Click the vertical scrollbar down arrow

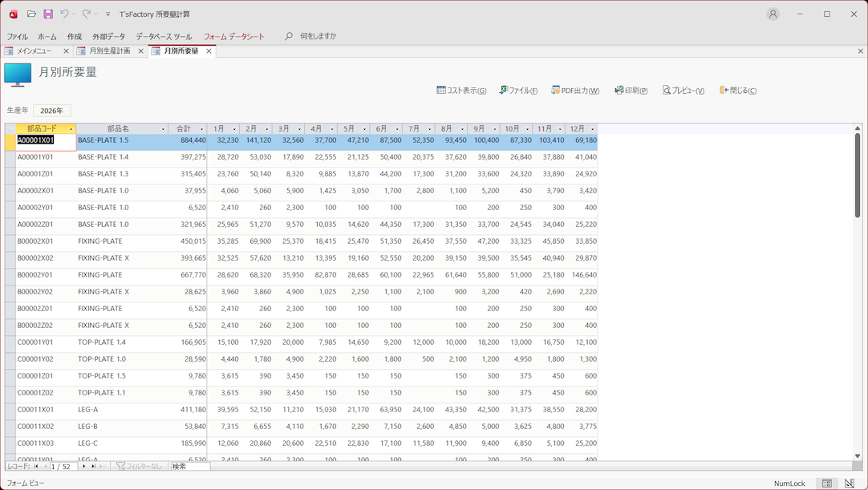[x=857, y=456]
